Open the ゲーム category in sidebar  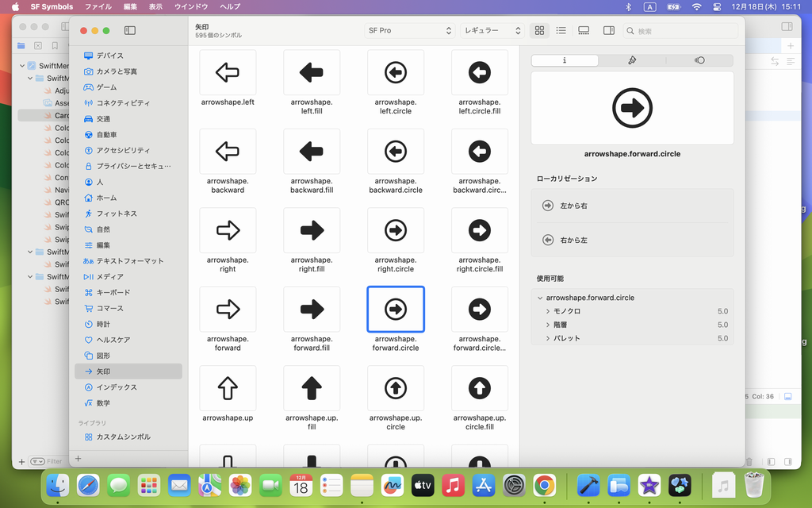[x=106, y=87]
